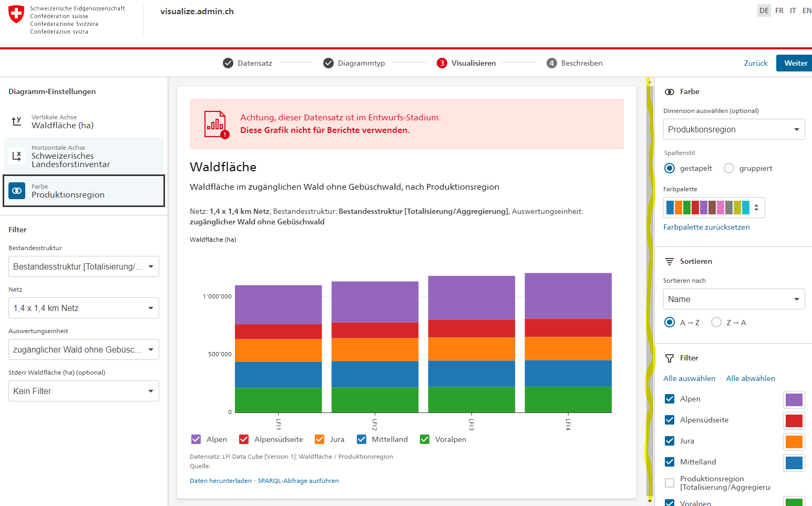Toggle Mittelland checkbox in chart legend
Viewport: 812px width, 506px height.
pyautogui.click(x=362, y=439)
